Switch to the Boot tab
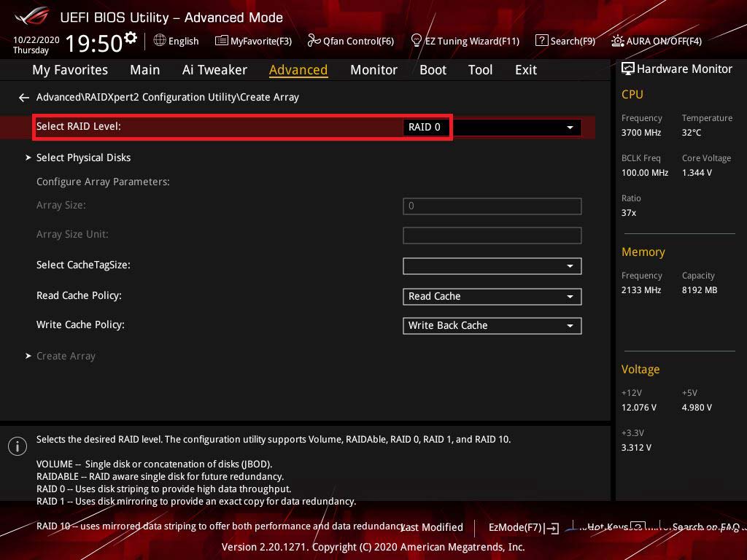The height and width of the screenshot is (560, 747). pos(433,70)
